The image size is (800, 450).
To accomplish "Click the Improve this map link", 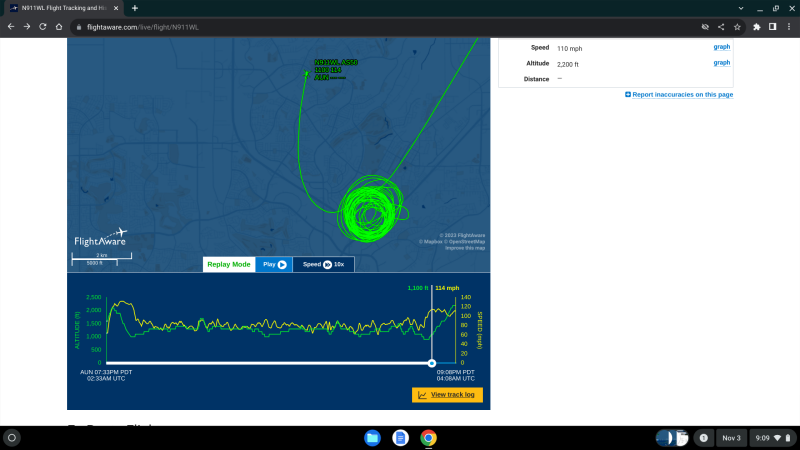I will click(465, 248).
